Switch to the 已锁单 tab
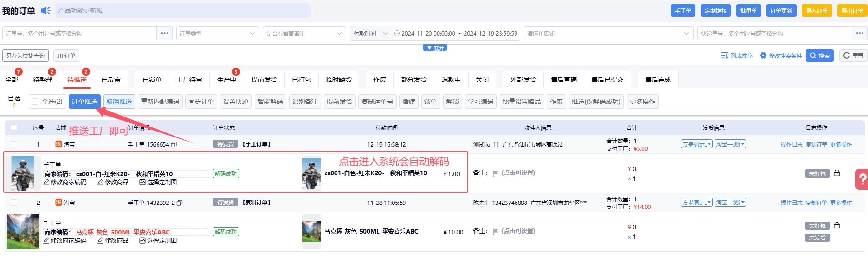Image resolution: width=868 pixels, height=264 pixels. coord(152,80)
